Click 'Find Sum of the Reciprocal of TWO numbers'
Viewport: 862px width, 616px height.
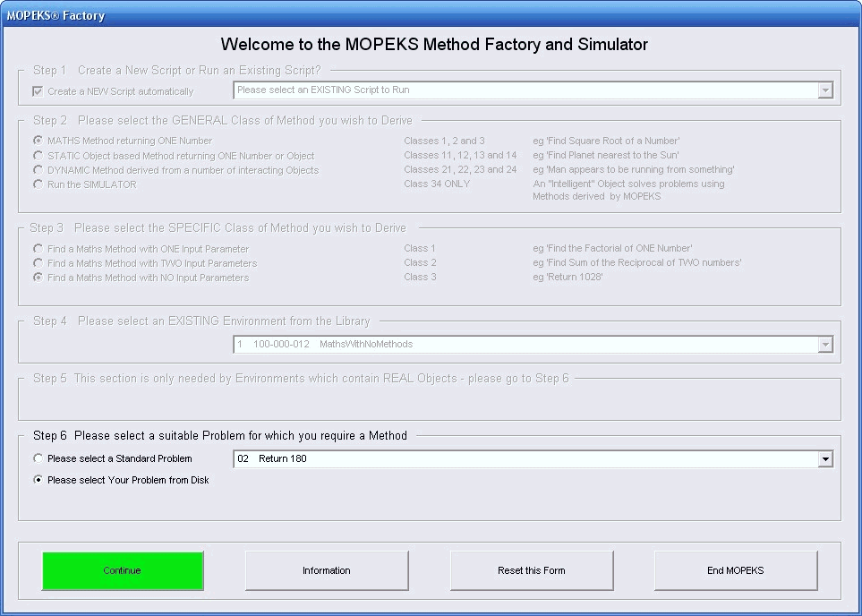point(637,262)
